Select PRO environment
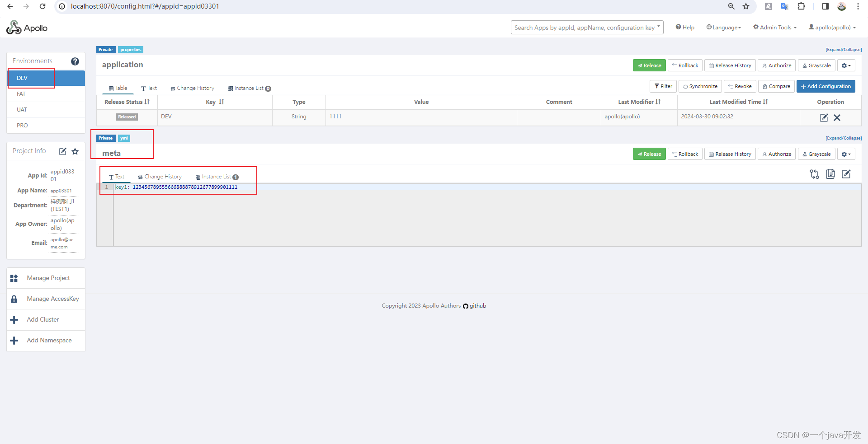The height and width of the screenshot is (444, 868). coord(46,126)
